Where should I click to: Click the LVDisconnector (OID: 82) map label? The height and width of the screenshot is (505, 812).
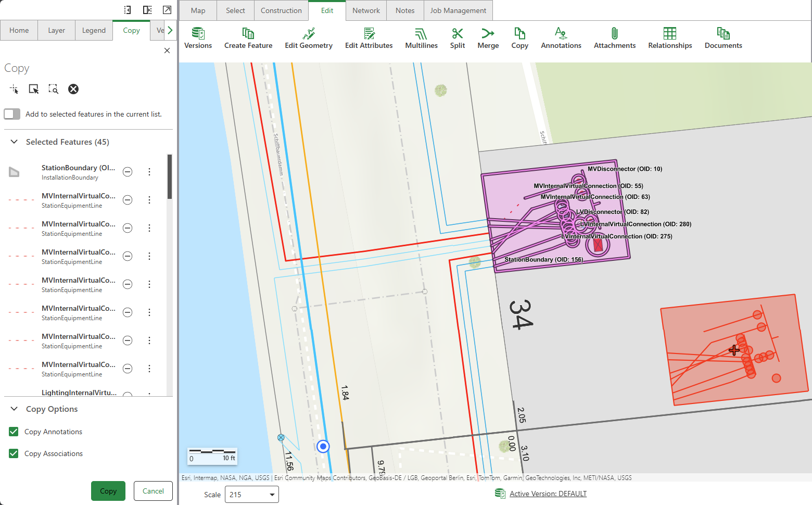click(612, 212)
